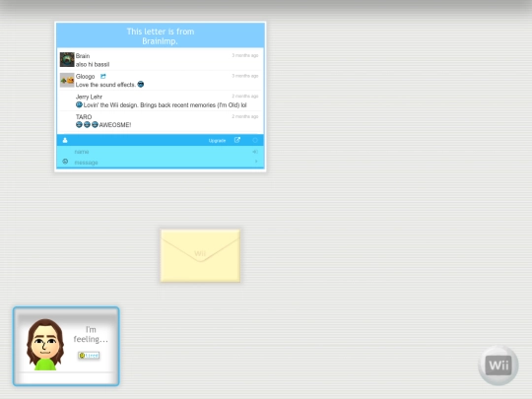Click the header 'This letter is from BrainImp.'
Screen dimensions: 532x399
(161, 36)
